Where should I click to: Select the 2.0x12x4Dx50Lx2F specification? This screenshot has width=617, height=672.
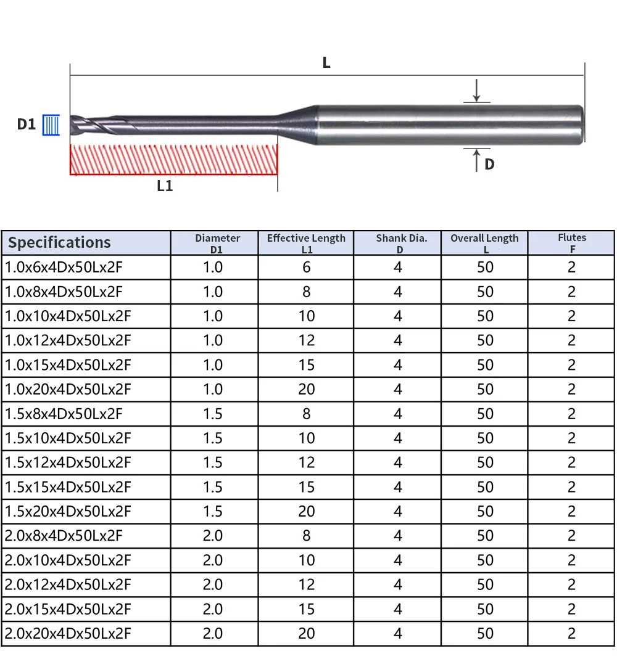(x=68, y=585)
